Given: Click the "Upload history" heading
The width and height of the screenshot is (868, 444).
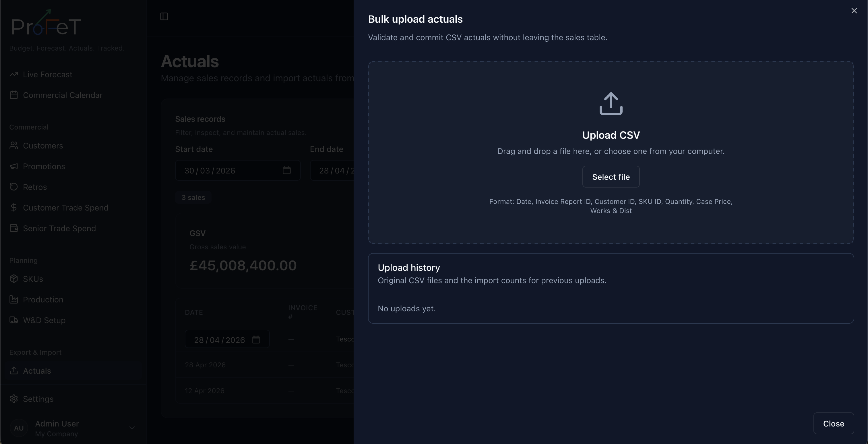Looking at the screenshot, I should click(409, 268).
